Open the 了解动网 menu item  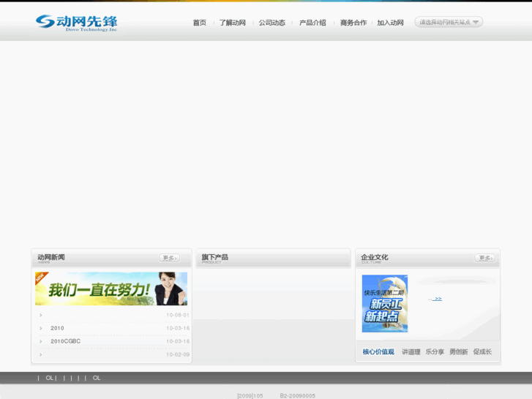(x=233, y=23)
